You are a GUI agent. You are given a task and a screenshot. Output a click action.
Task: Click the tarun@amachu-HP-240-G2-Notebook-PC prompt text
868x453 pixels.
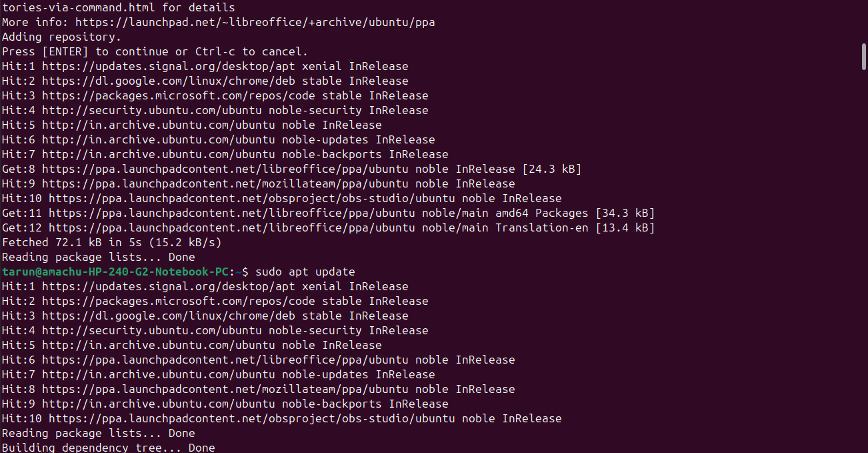click(x=115, y=272)
